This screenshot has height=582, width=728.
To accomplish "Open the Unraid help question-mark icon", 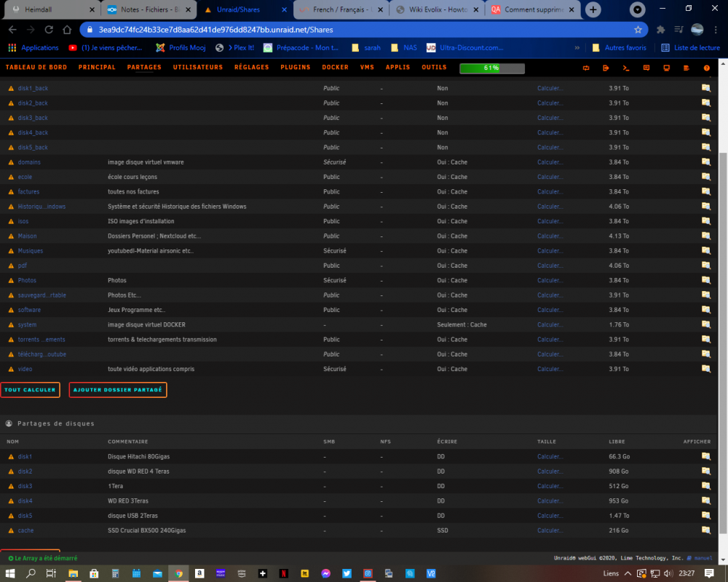I will tap(707, 68).
